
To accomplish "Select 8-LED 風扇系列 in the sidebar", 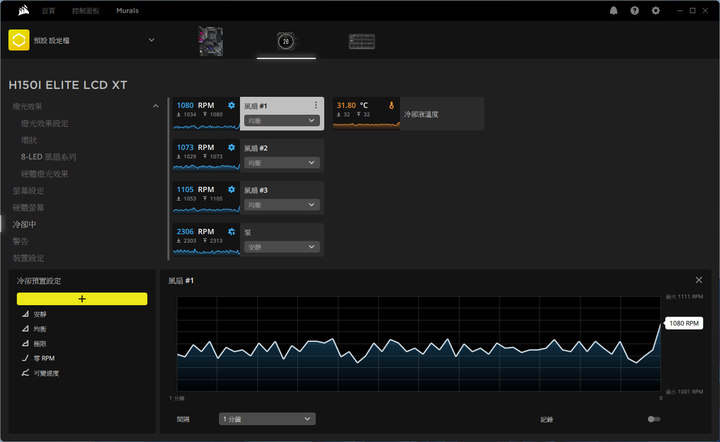I will pos(48,157).
